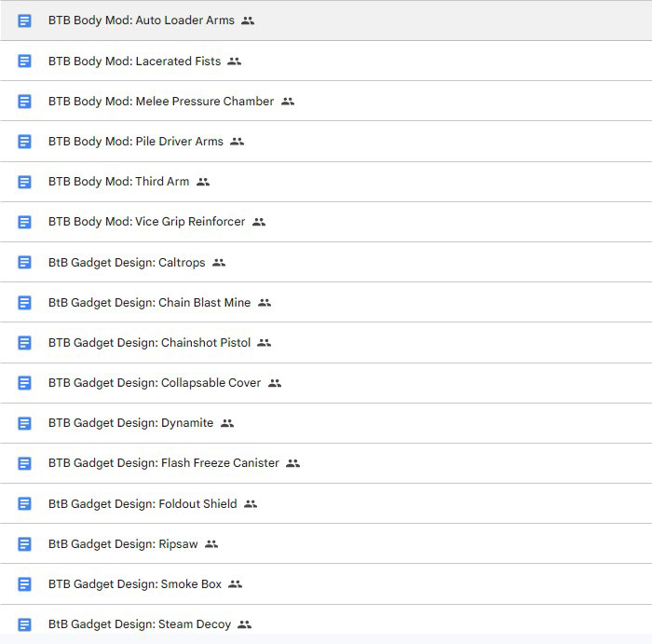Click the doc icon for Chainshot Pistol
This screenshot has width=652, height=644.
point(24,343)
